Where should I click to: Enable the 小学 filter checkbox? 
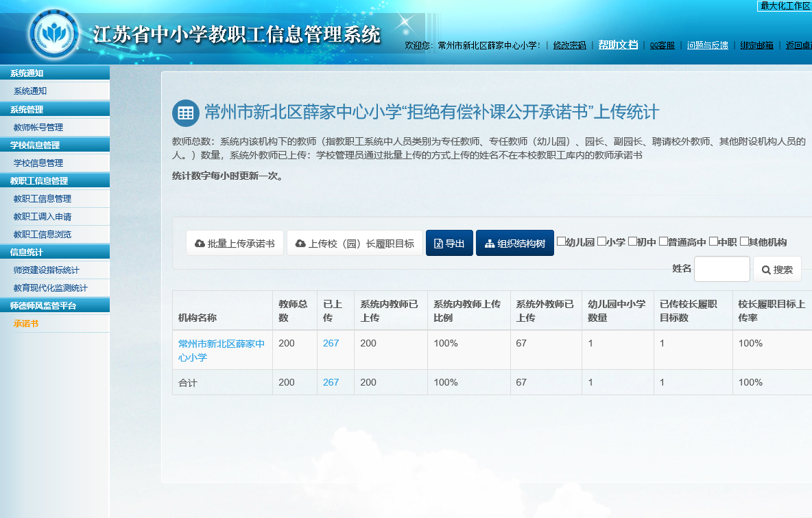tap(601, 242)
